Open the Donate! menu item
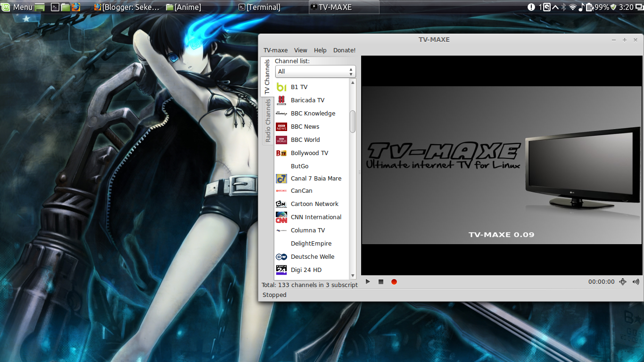The height and width of the screenshot is (362, 644). click(x=344, y=50)
